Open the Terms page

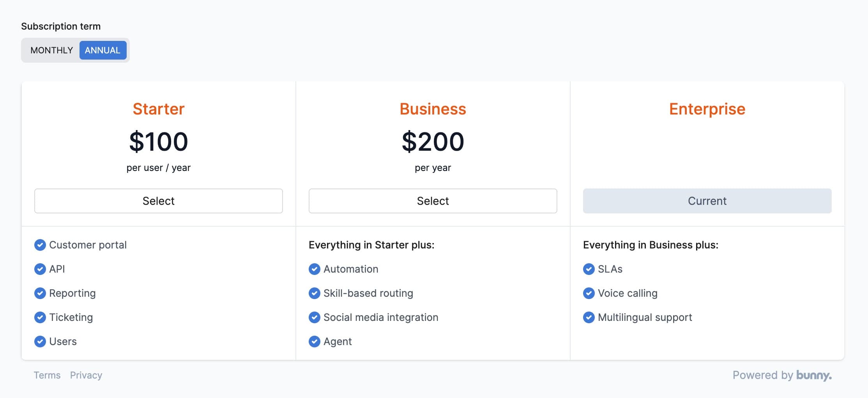(47, 375)
